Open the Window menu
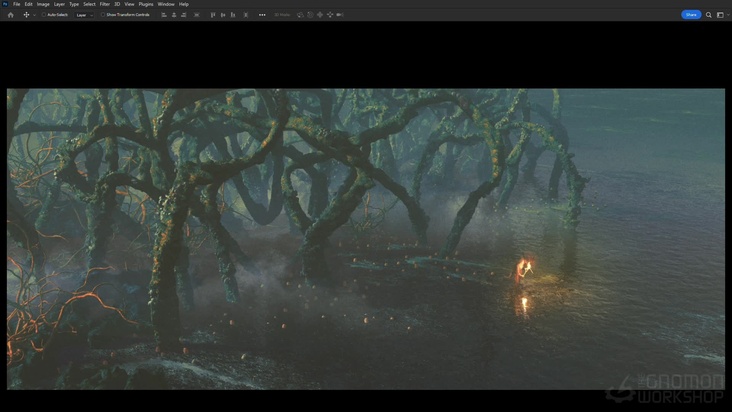Screen dimensions: 732x412 [166, 4]
